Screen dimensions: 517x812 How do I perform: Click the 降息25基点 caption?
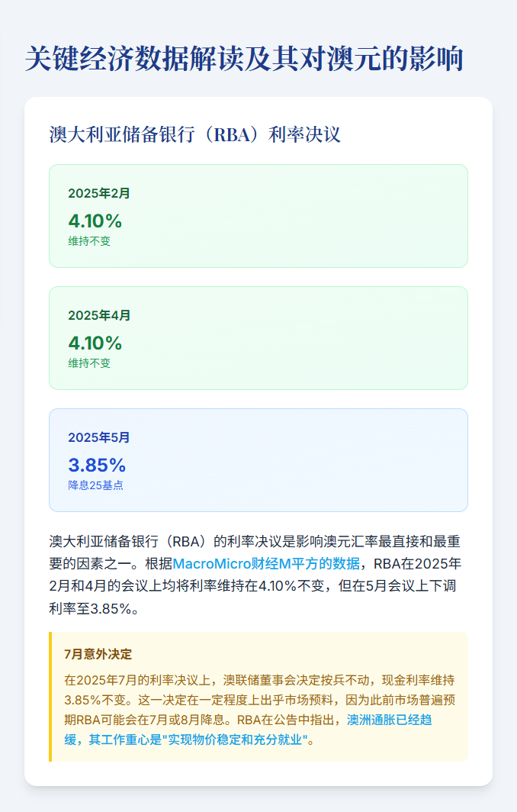coord(95,485)
